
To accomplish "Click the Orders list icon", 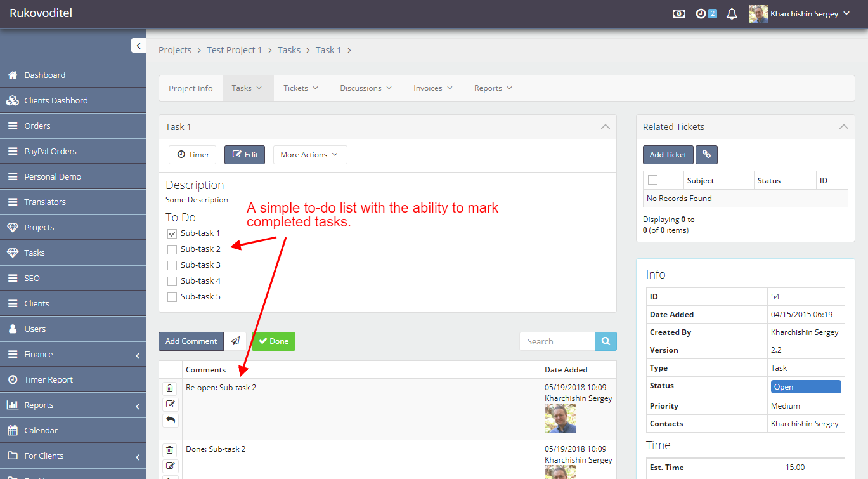I will point(12,126).
